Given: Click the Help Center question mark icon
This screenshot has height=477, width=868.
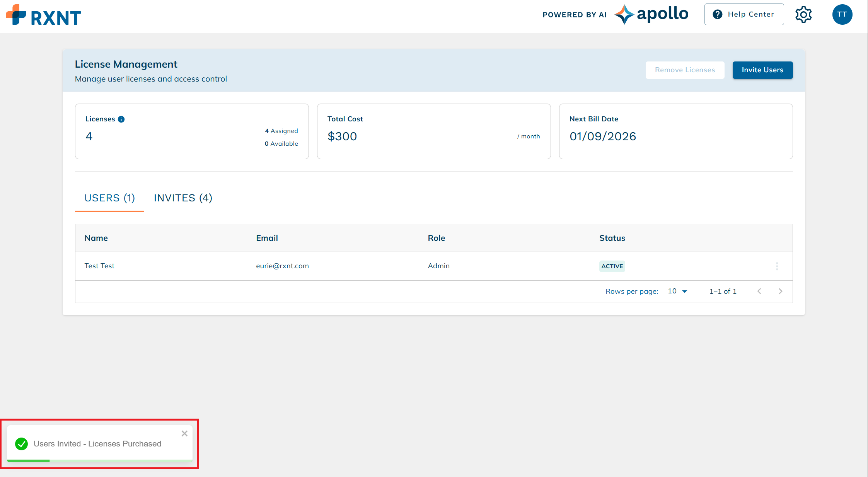Looking at the screenshot, I should [x=718, y=14].
